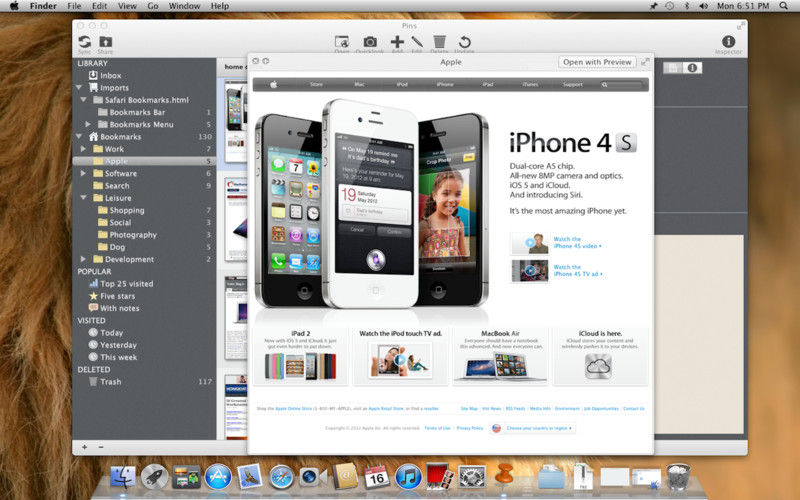Collapse the Bookmarks group
Screen dimensions: 800x500
point(79,137)
